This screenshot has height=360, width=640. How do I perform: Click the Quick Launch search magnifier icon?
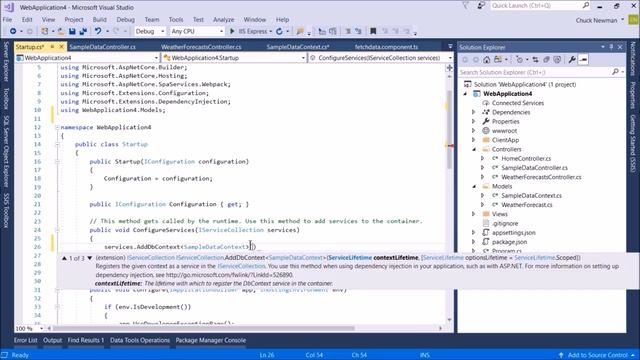(x=586, y=5)
